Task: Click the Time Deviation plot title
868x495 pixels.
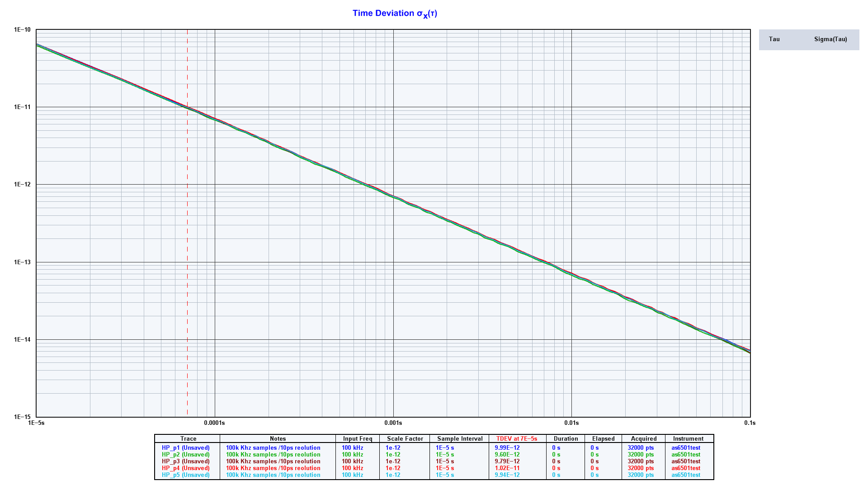Action: click(x=395, y=14)
